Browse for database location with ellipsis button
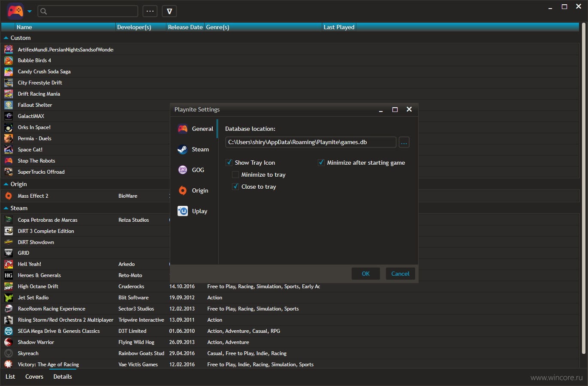588x386 pixels. 404,142
